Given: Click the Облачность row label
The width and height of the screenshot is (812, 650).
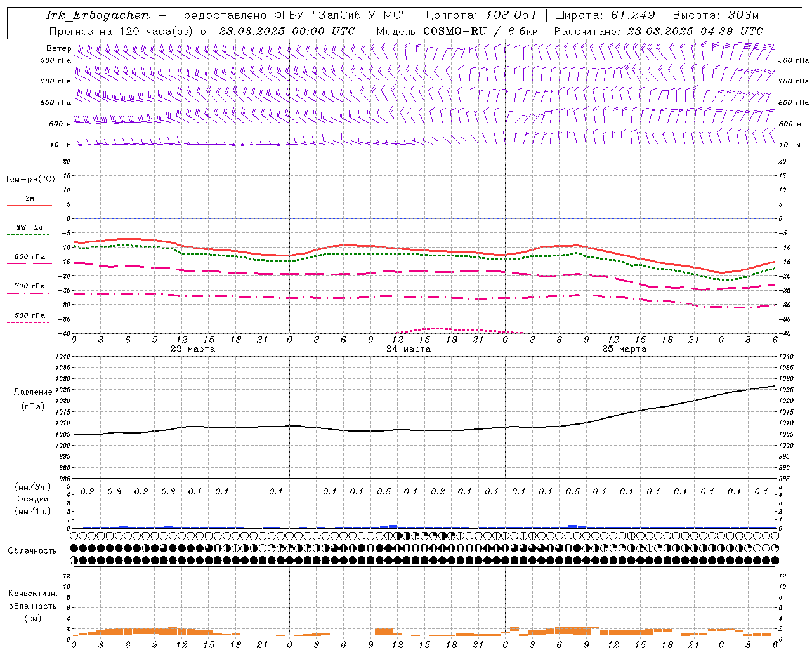Looking at the screenshot, I should click(32, 551).
